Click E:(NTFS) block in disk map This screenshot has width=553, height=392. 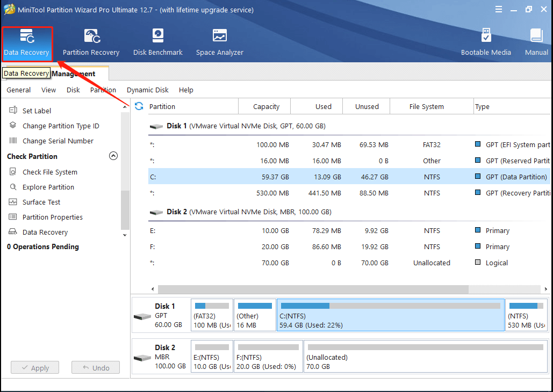click(212, 357)
